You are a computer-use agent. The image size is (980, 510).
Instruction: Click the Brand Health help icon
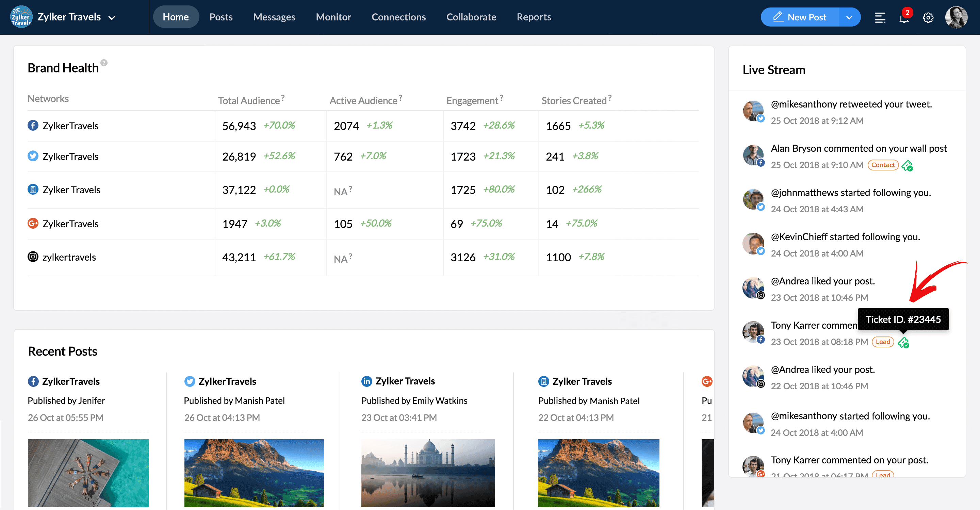click(104, 63)
